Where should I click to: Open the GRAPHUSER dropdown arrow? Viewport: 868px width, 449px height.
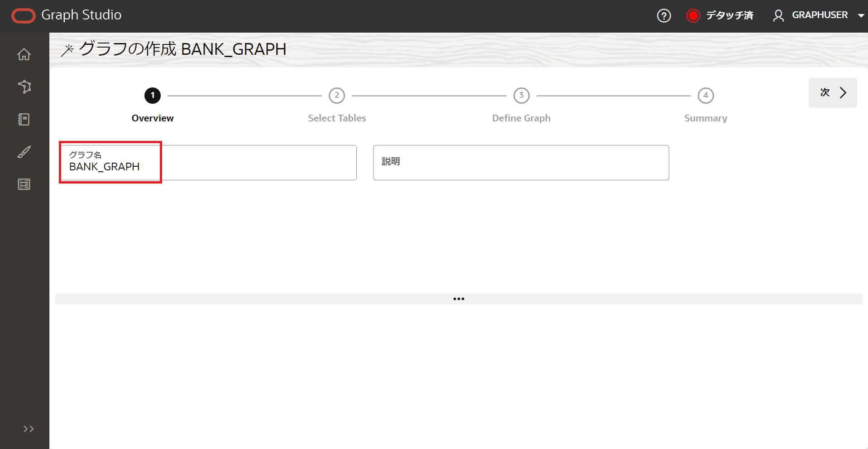click(x=861, y=15)
